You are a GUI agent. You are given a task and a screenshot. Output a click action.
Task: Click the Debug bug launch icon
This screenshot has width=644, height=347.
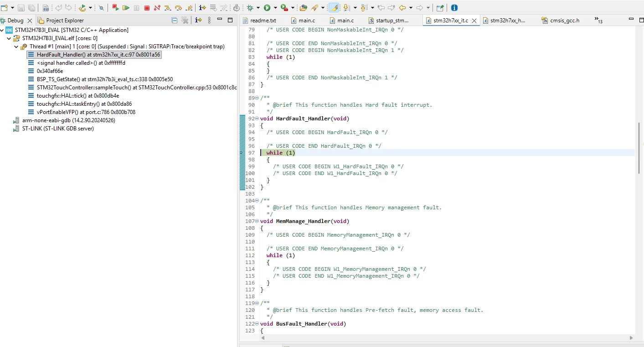(250, 8)
